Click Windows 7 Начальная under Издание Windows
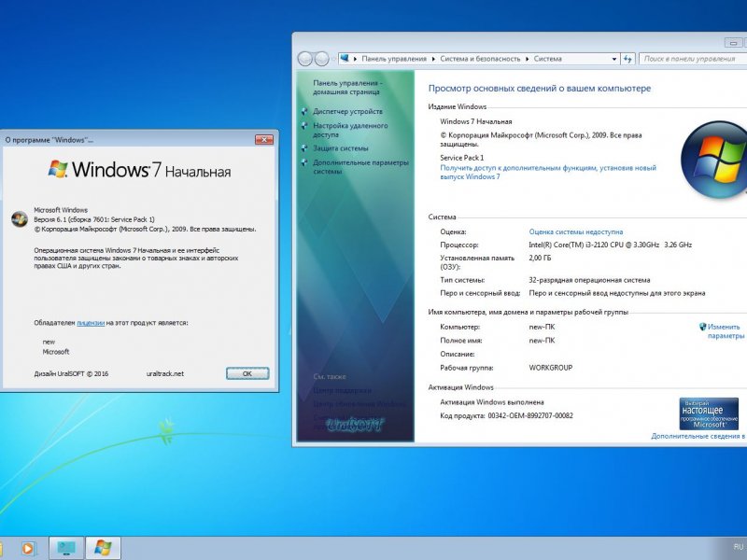The image size is (747, 560). (x=476, y=121)
